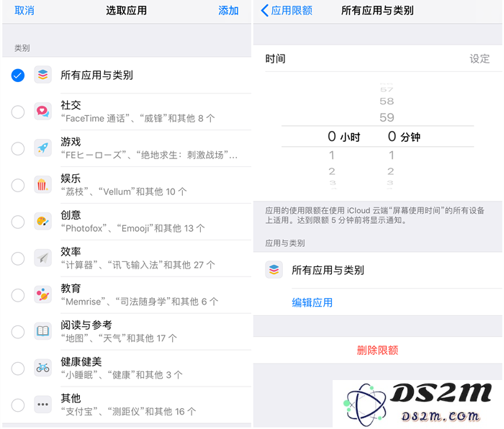Screen dimensions: 504x429
Task: Pick 2 in the minutes wheel
Action: tap(390, 171)
